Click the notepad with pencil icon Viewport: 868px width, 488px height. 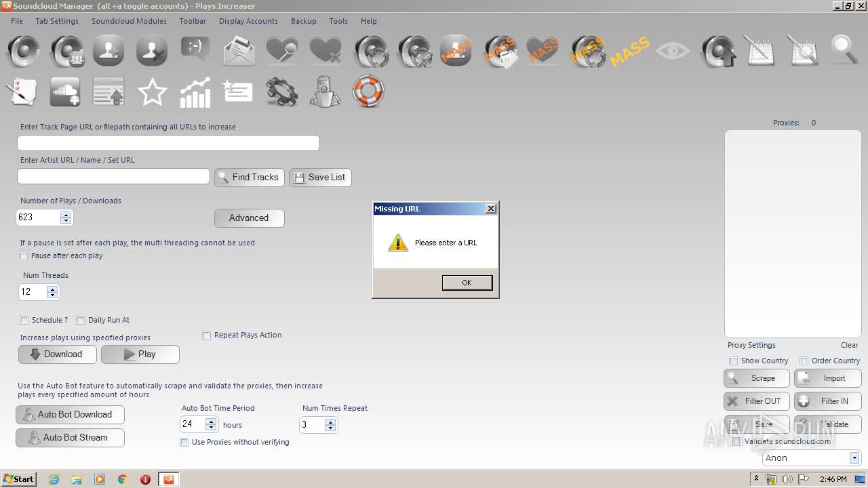(759, 50)
